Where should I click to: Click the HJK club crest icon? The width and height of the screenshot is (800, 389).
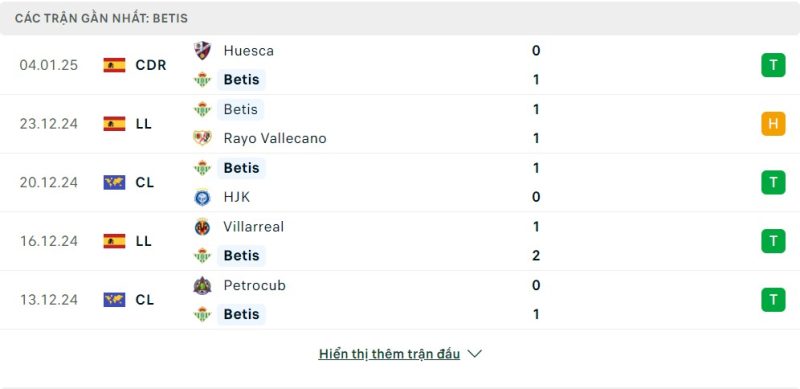click(203, 197)
